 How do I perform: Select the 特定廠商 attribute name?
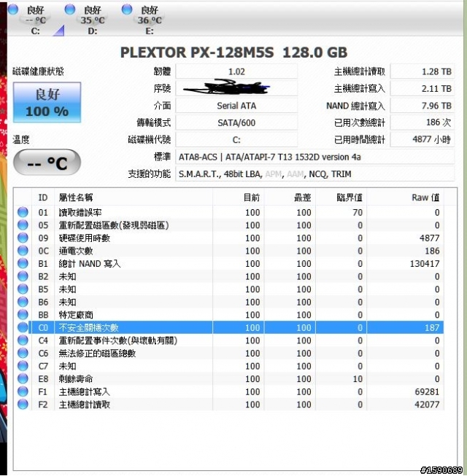tap(76, 315)
